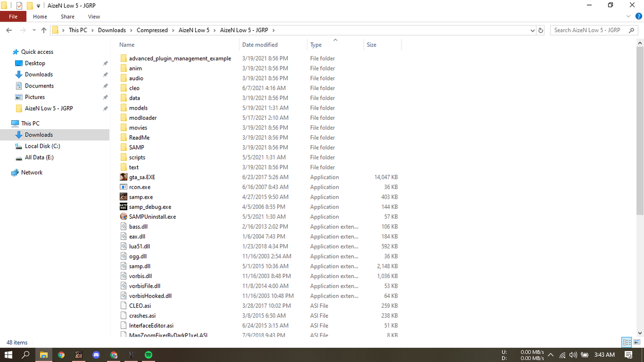This screenshot has width=644, height=362.
Task: Open the Recent locations dropdown
Action: tap(34, 30)
